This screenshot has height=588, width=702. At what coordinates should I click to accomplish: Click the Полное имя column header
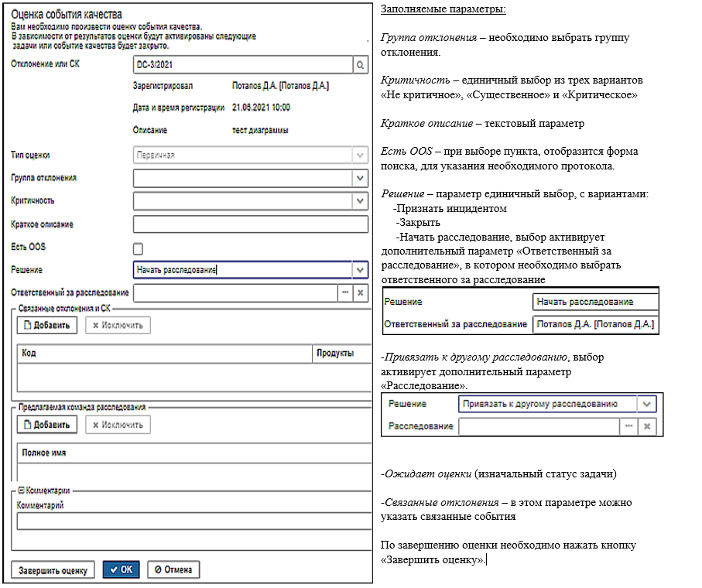tap(194, 453)
